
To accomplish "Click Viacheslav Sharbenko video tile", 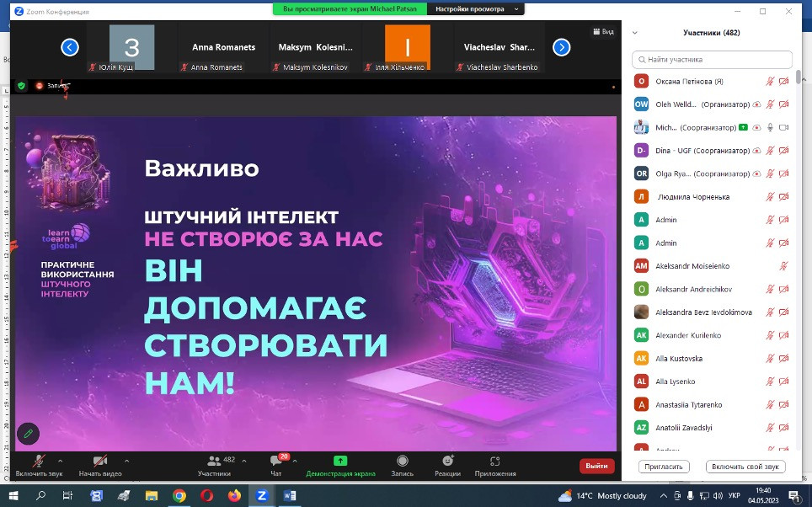I will [x=499, y=49].
